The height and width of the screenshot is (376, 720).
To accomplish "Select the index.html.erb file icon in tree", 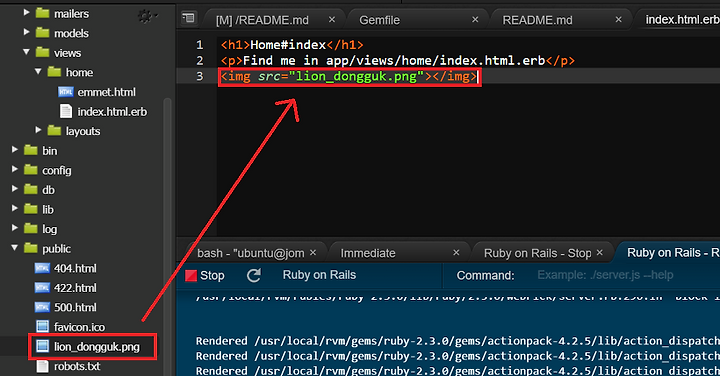I will tap(66, 112).
